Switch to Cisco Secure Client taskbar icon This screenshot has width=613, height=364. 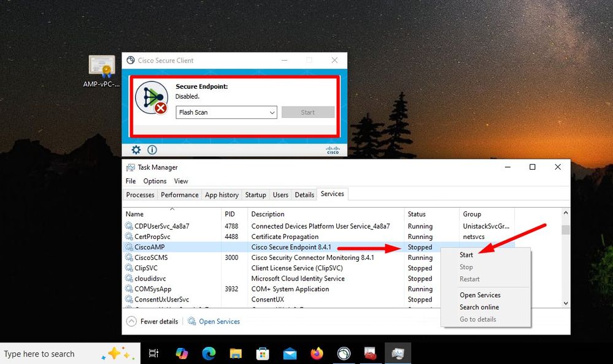pos(344,354)
